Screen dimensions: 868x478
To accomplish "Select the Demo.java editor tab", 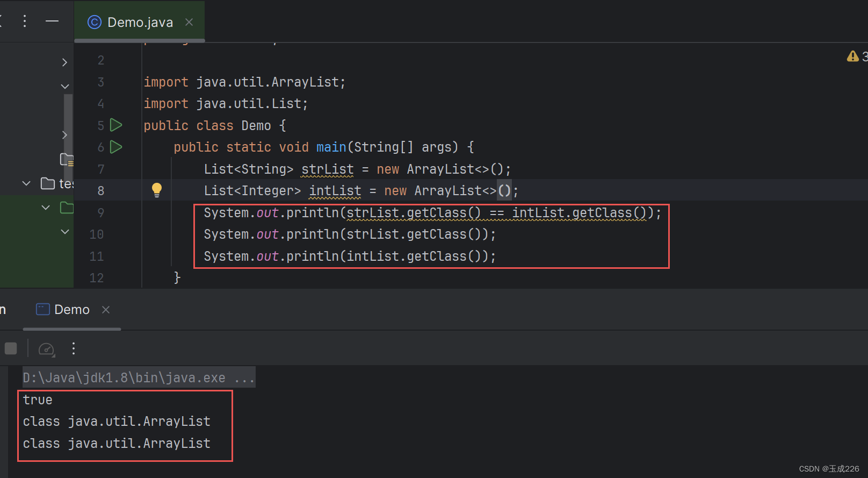I will [140, 22].
